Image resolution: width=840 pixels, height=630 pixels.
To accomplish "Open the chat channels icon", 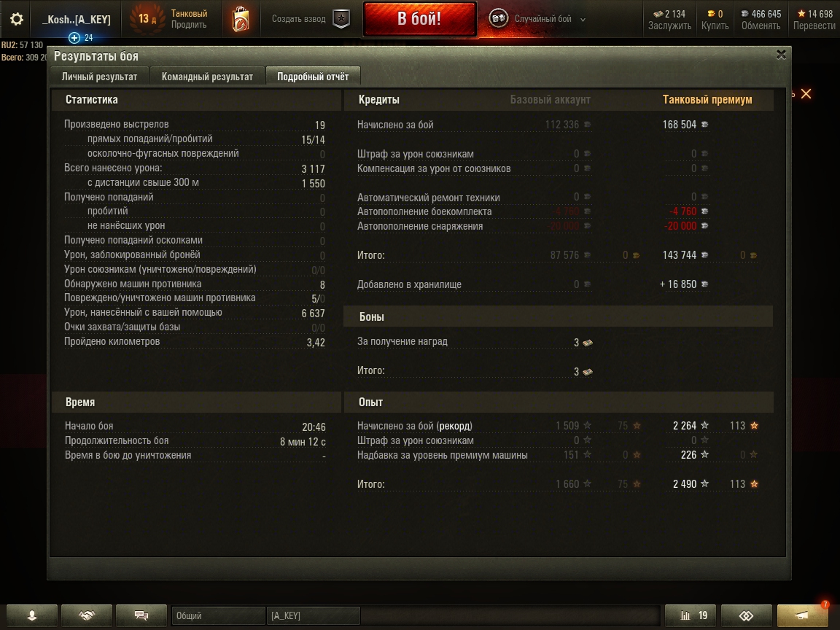I will pyautogui.click(x=141, y=615).
